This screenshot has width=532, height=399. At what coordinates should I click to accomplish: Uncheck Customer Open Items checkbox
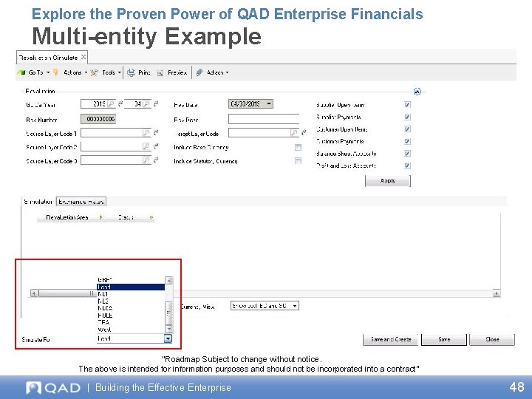pyautogui.click(x=407, y=129)
